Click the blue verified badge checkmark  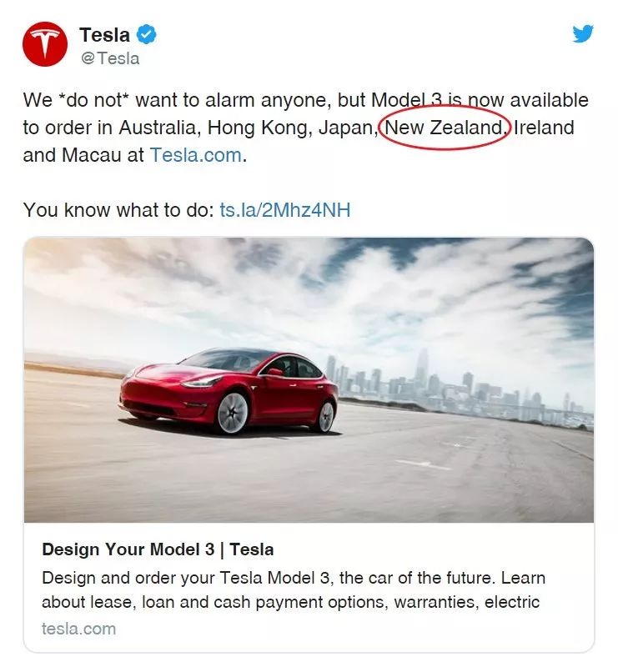(x=147, y=35)
